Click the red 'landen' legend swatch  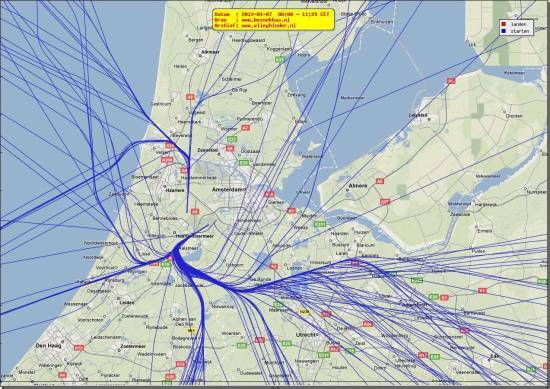[504, 24]
